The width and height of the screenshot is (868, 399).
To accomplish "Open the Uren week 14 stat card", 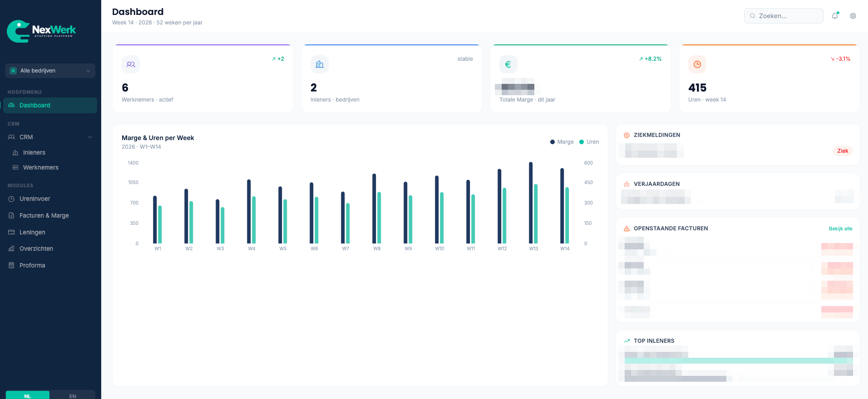I will pyautogui.click(x=769, y=78).
